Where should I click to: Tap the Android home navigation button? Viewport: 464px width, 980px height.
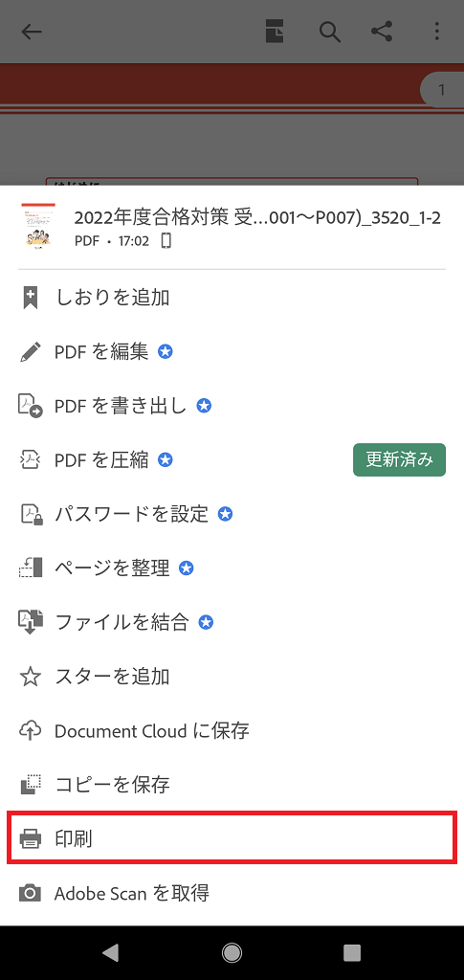pyautogui.click(x=232, y=952)
